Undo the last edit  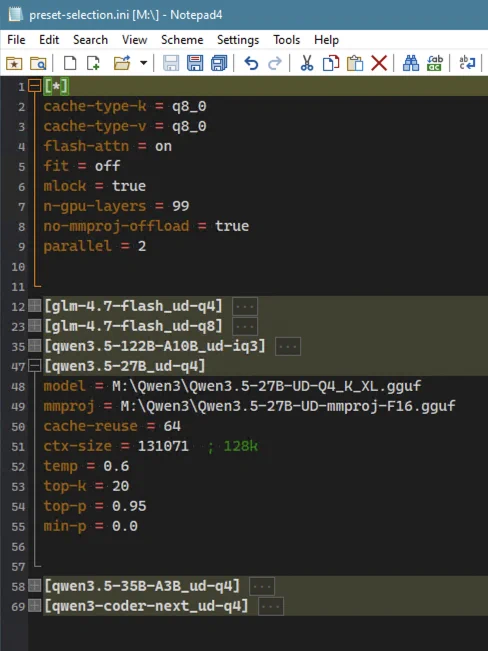[x=251, y=64]
